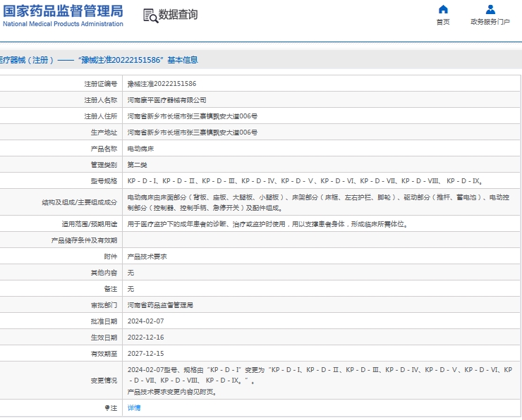Click the 变更情况 change description text
This screenshot has width=522, height=420.
point(320,381)
